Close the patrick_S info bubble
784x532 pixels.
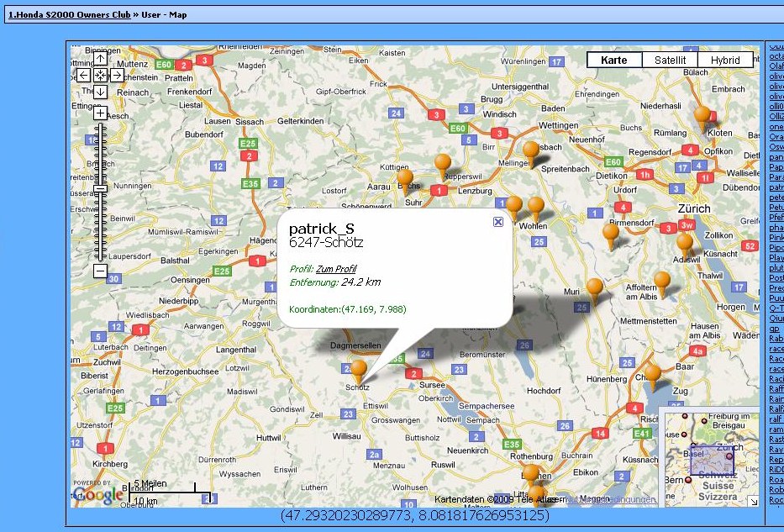point(498,222)
